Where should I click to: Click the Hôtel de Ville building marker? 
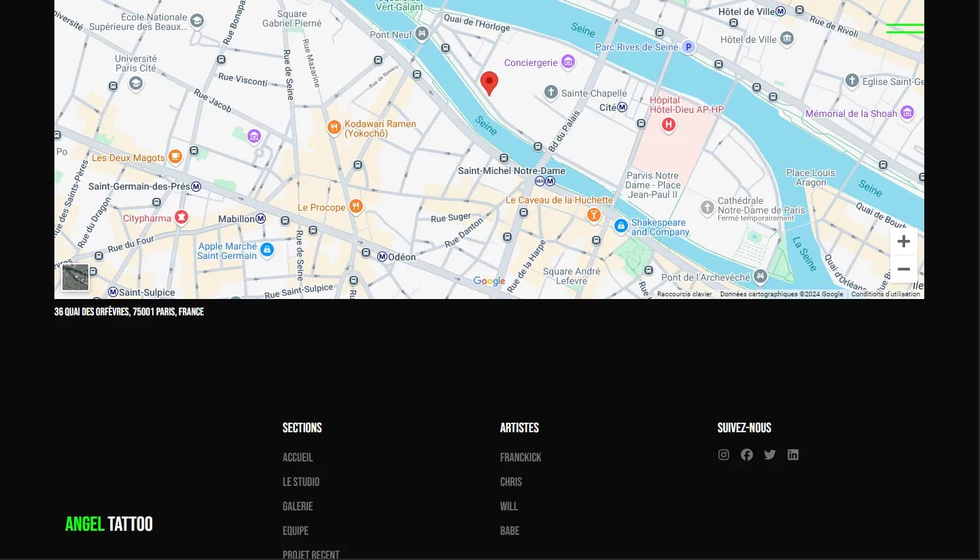point(787,39)
